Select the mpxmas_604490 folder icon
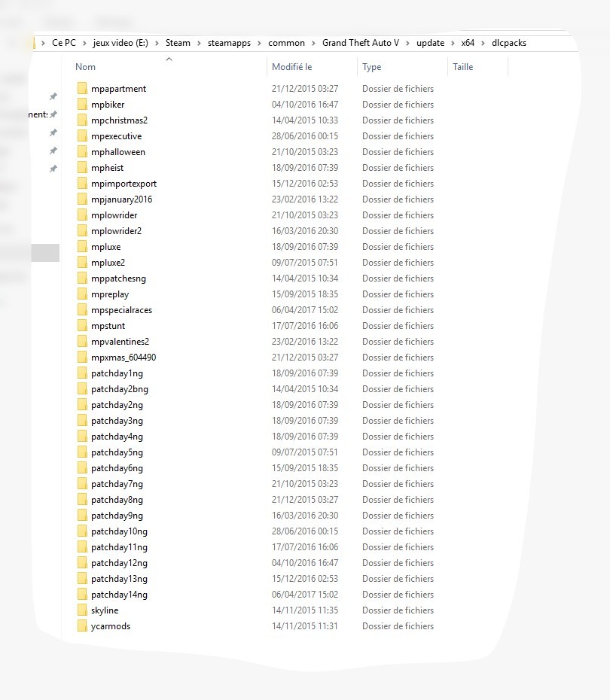 click(x=82, y=357)
